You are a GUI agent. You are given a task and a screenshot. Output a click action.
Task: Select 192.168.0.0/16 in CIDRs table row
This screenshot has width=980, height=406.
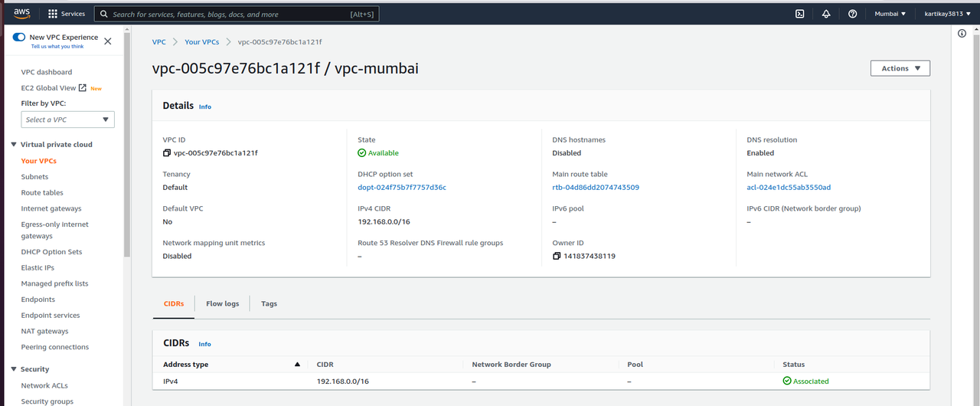coord(343,381)
